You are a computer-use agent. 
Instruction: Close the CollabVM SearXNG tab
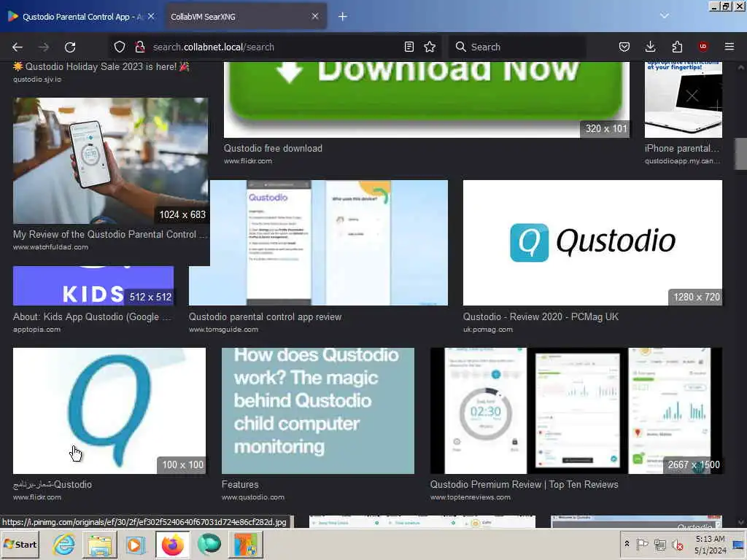(x=315, y=17)
